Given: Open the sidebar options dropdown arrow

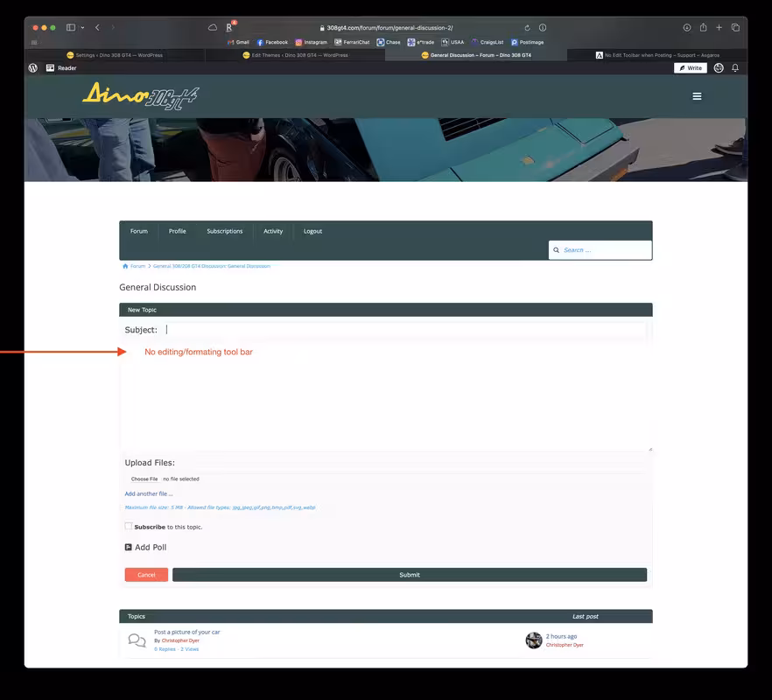Looking at the screenshot, I should 82,28.
